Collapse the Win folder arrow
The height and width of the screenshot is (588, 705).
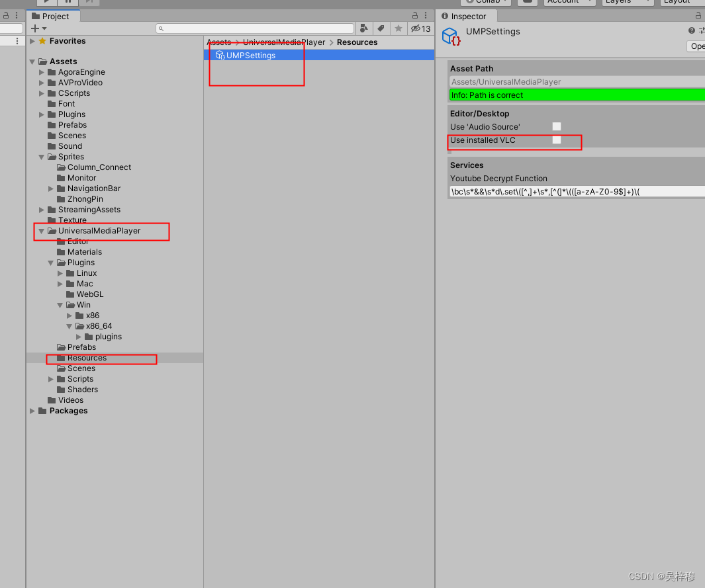point(60,305)
